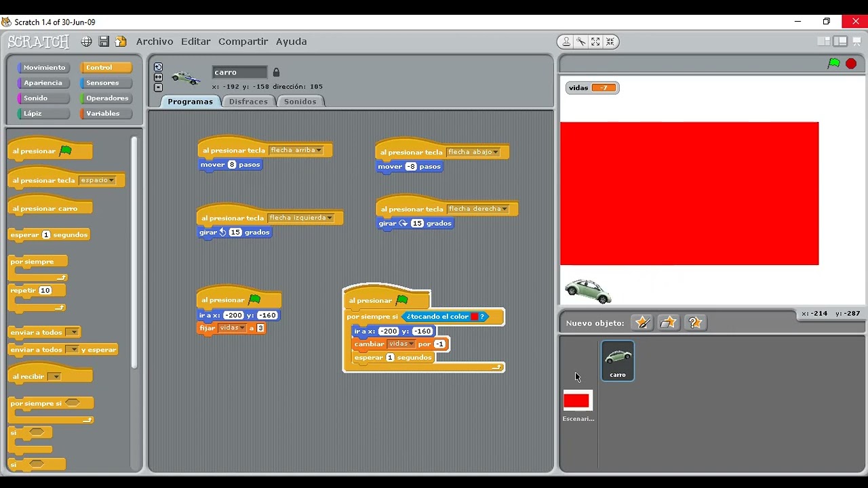Start scripts with the green flag
This screenshot has height=488, width=868.
click(x=834, y=63)
